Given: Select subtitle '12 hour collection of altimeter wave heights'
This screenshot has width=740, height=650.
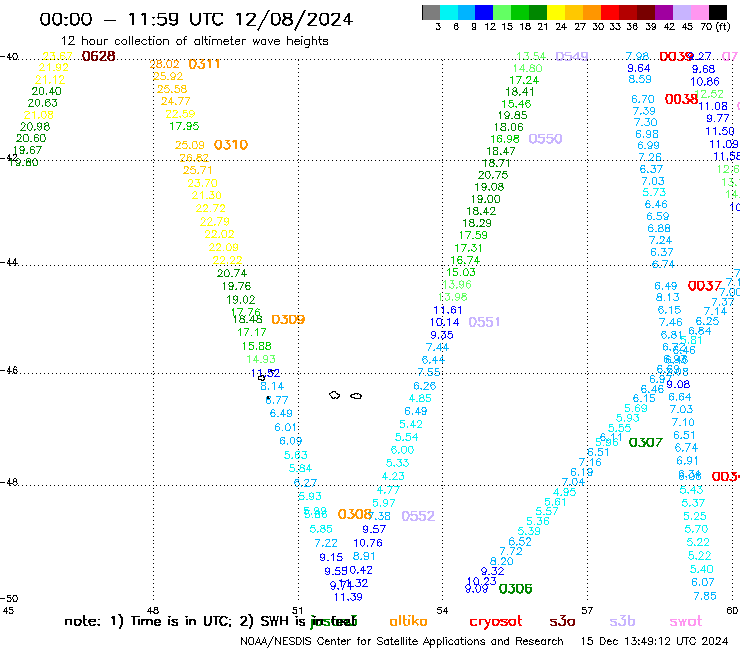Looking at the screenshot, I should coord(194,41).
